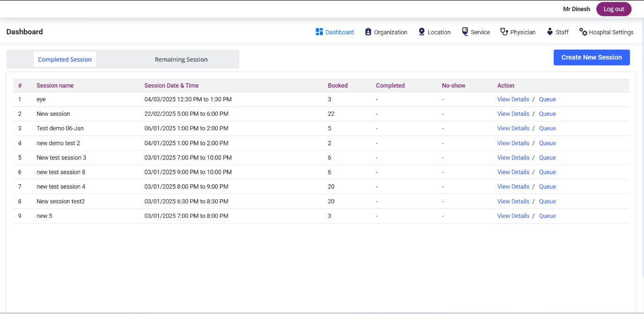Select the Completed Session tab
The height and width of the screenshot is (314, 644).
click(x=65, y=60)
